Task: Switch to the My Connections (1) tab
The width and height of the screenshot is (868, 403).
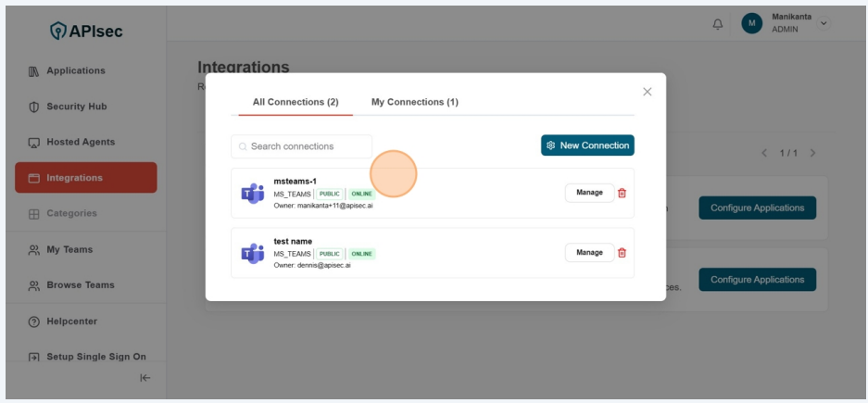Action: click(x=414, y=102)
